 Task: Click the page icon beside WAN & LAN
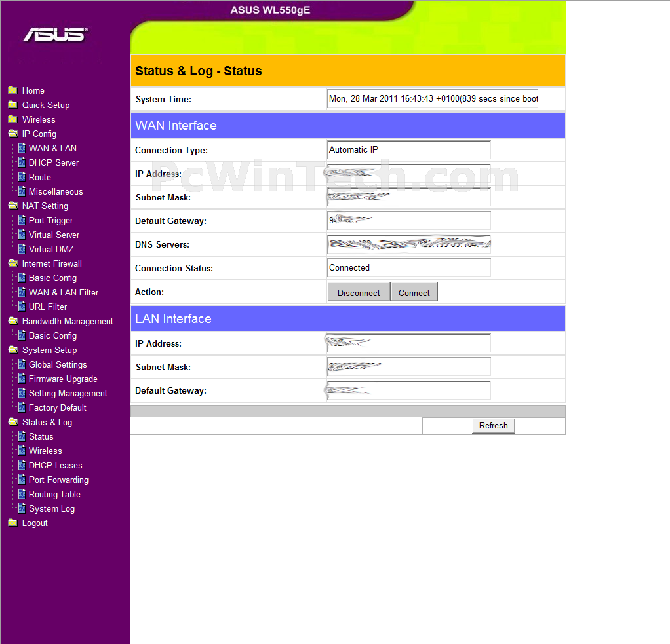pos(22,148)
